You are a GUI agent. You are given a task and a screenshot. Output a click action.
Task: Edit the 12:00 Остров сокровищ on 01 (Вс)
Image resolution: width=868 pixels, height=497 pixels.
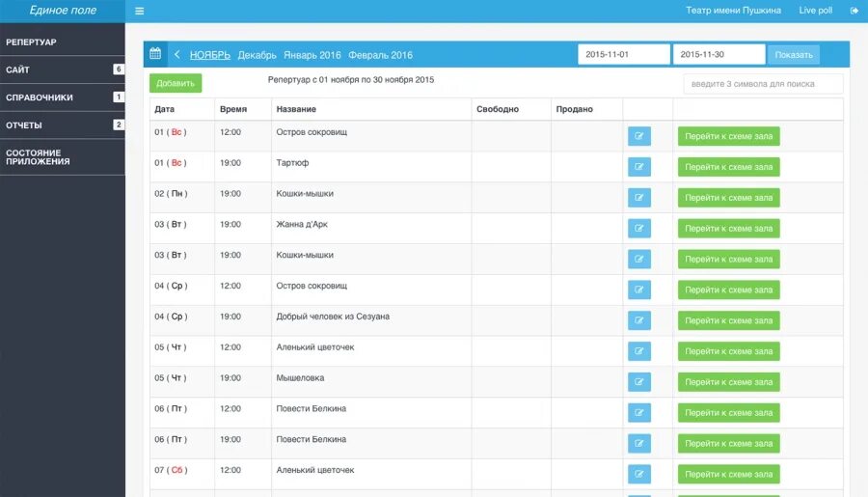(x=638, y=136)
